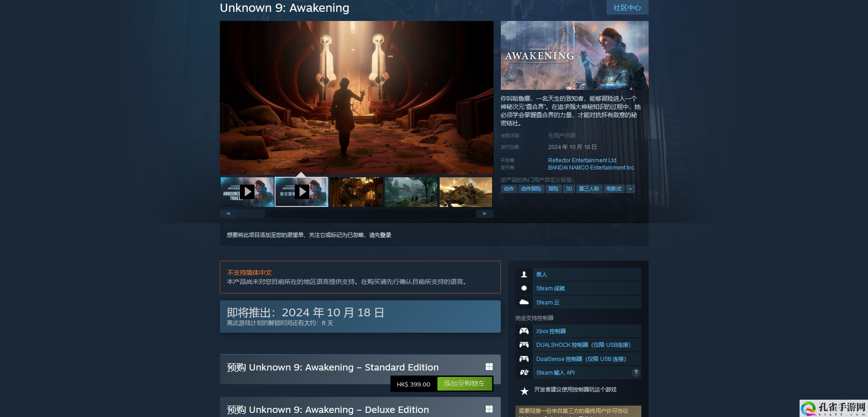
Task: Click the Windows icon on Deluxe Edition
Action: [489, 409]
